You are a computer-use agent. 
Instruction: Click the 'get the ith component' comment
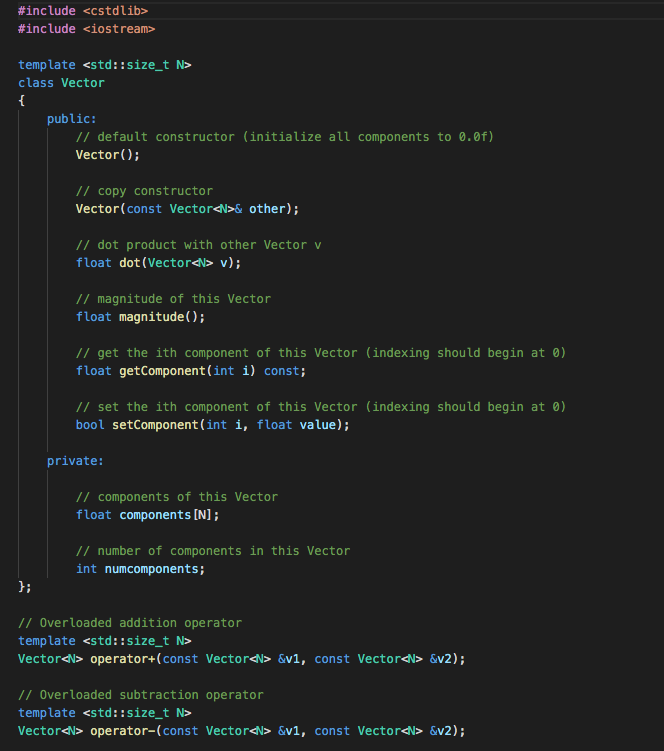(x=321, y=353)
